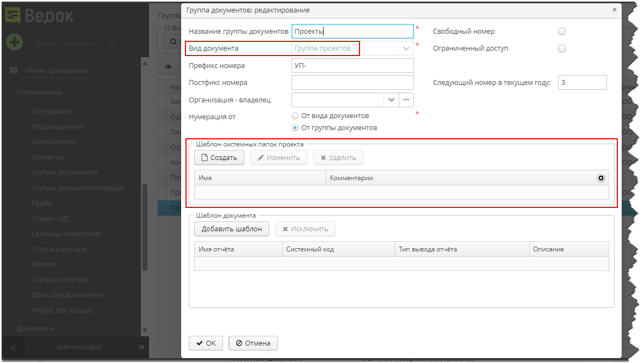This screenshot has width=644, height=363.
Task: Click the eye icon in background toolbar
Action: (x=169, y=67)
